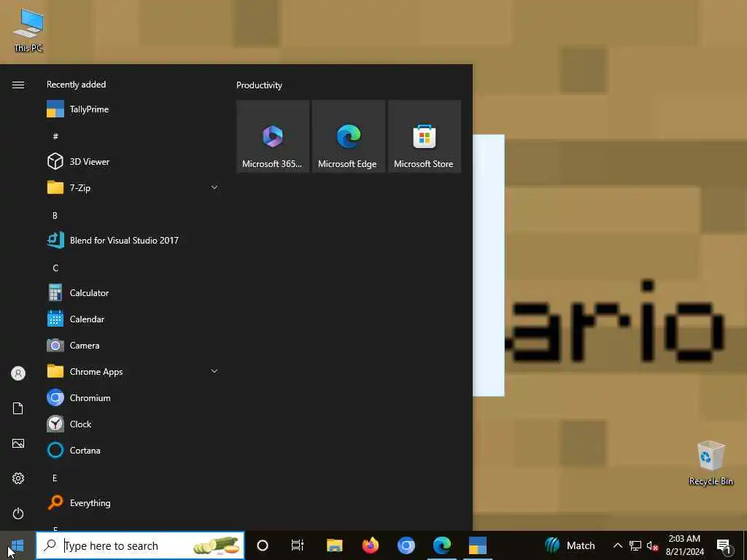
Task: Open the notification center icon
Action: click(x=724, y=547)
